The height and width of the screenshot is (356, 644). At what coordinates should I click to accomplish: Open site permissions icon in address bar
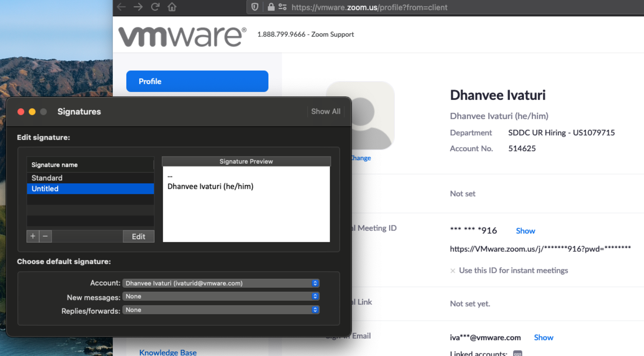coord(282,7)
